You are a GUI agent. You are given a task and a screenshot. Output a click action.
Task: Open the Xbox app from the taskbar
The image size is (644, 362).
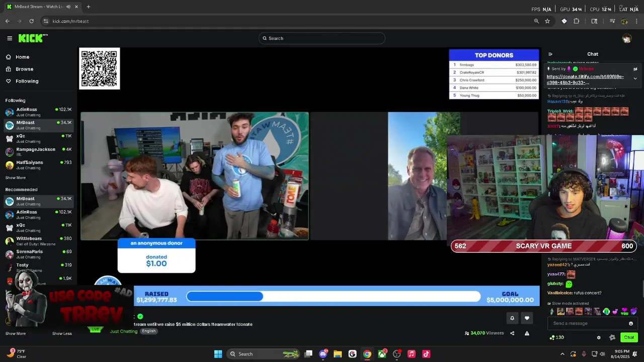pyautogui.click(x=382, y=354)
